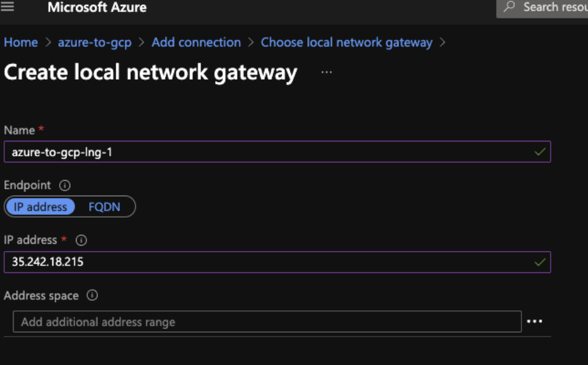Focus the search resources box
This screenshot has width=588, height=365.
pyautogui.click(x=552, y=7)
